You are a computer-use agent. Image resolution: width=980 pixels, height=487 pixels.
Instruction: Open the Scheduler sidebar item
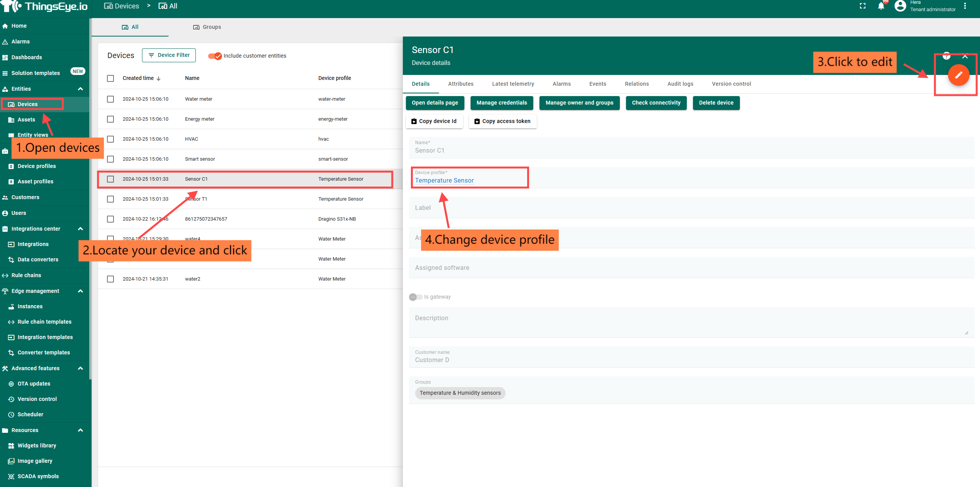[30, 414]
